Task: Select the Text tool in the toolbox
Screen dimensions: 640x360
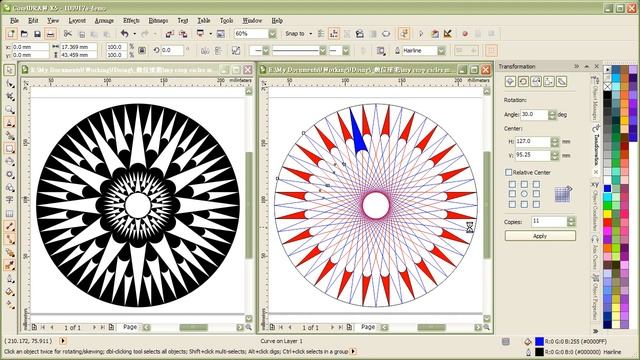Action: coord(10,200)
